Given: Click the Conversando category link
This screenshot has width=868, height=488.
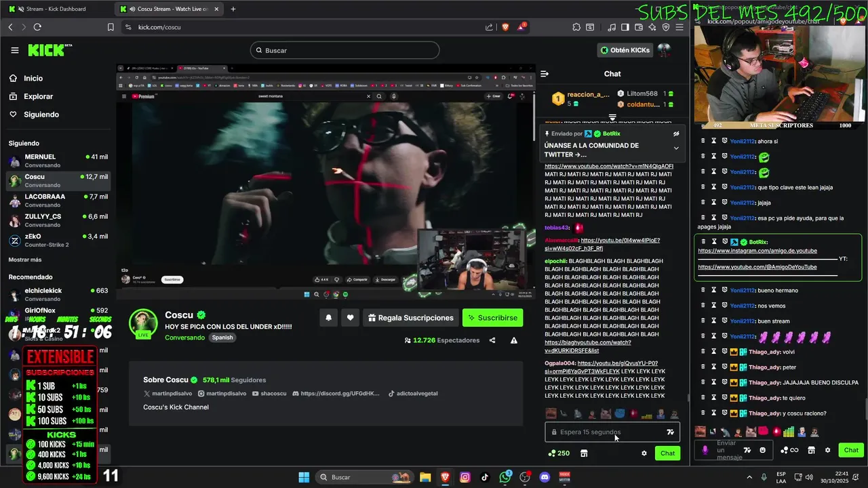Looking at the screenshot, I should [184, 338].
